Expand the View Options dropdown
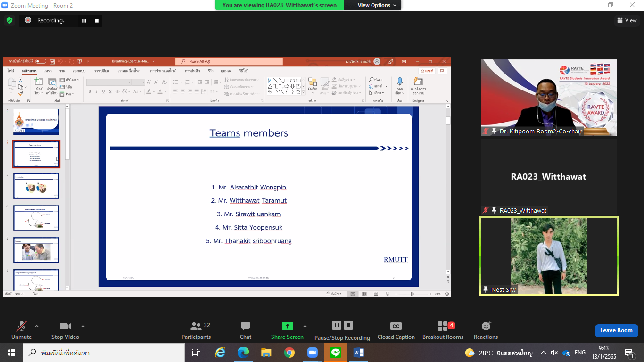The height and width of the screenshot is (362, 644). (x=374, y=5)
